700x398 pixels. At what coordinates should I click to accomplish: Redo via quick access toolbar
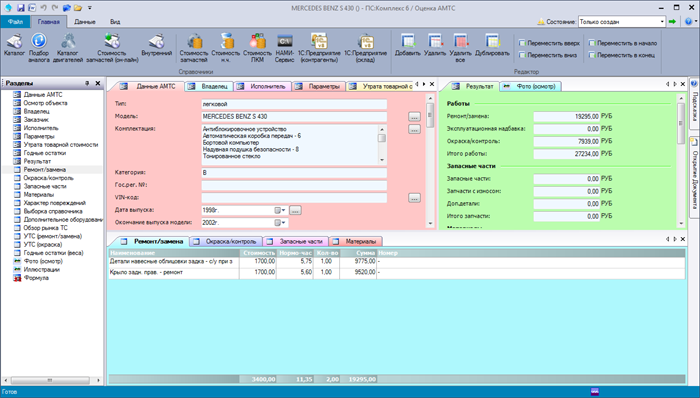(54, 8)
